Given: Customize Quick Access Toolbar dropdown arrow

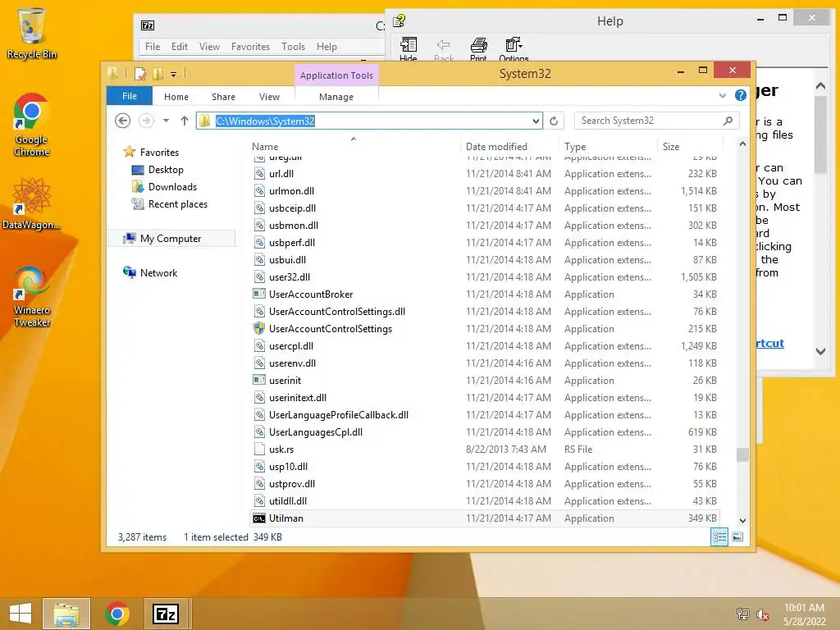Looking at the screenshot, I should 174,75.
